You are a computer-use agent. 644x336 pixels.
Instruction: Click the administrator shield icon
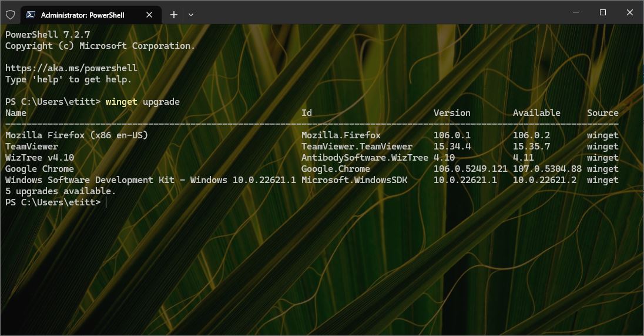(10, 14)
